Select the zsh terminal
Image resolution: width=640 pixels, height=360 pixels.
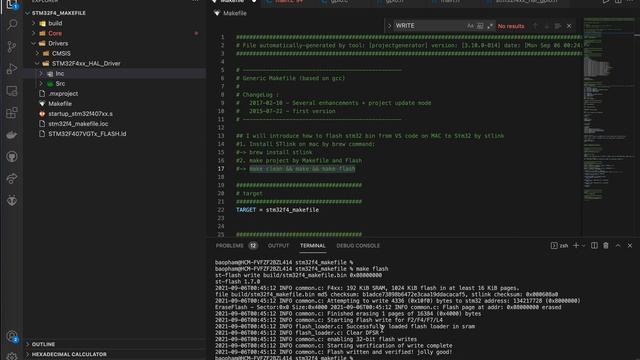559,245
